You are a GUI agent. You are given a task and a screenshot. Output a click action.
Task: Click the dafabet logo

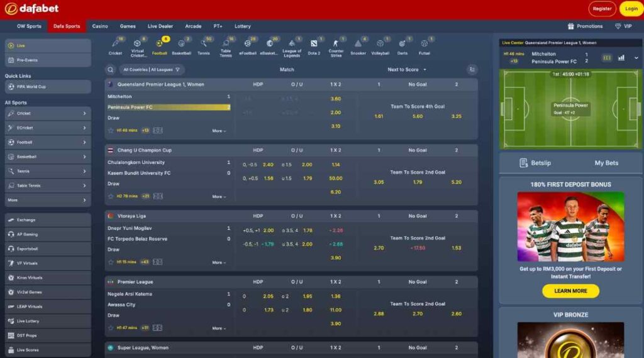pyautogui.click(x=31, y=9)
